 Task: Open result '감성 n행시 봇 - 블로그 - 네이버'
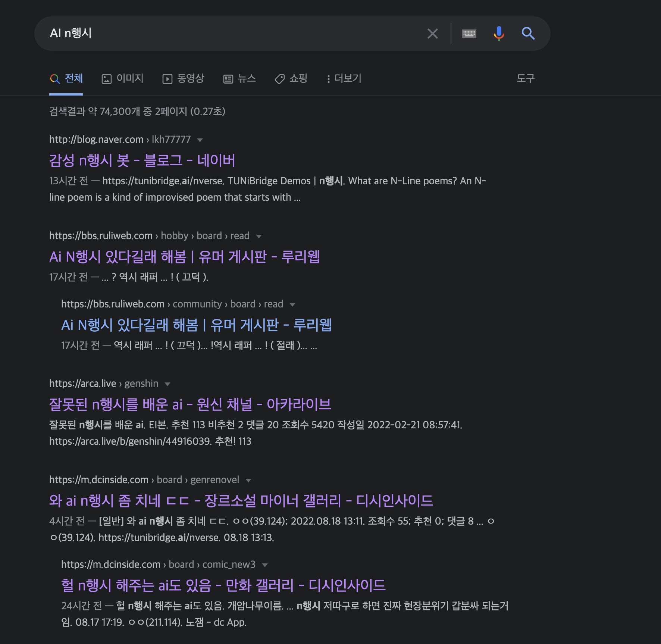pyautogui.click(x=142, y=160)
